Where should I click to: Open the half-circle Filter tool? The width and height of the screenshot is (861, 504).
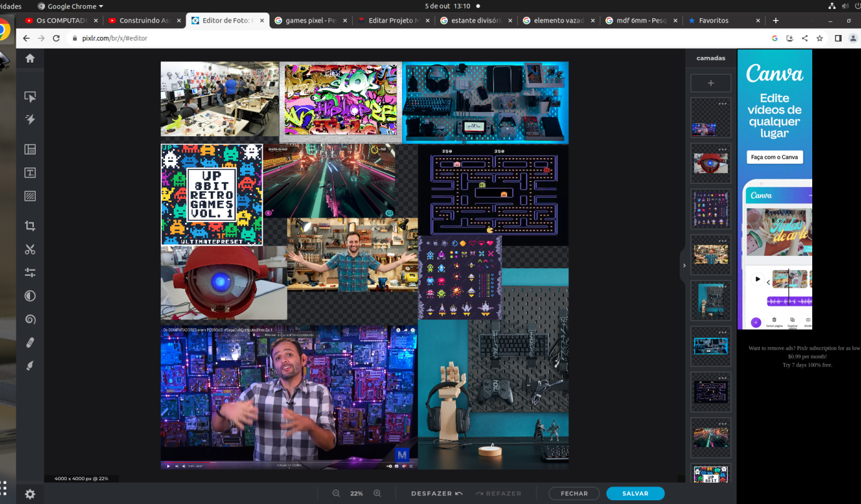pos(30,296)
